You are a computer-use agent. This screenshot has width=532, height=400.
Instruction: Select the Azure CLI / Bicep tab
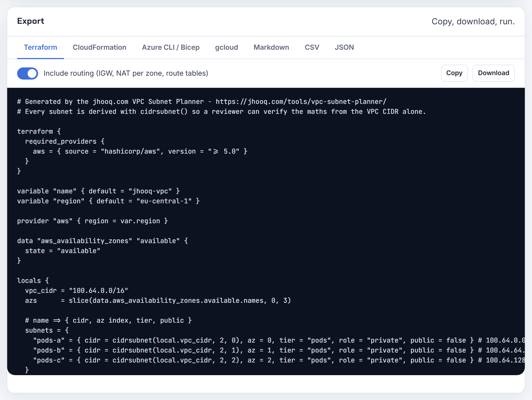point(171,47)
